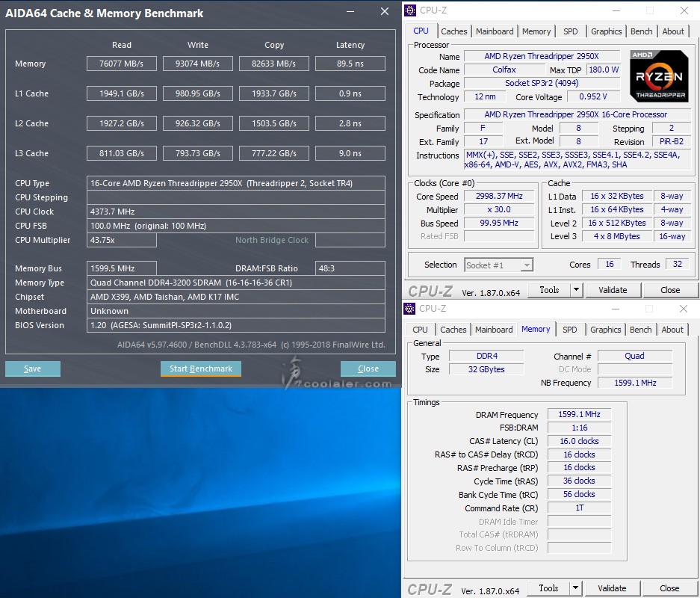Open Bench tab in bottom CPU-Z window

640,330
